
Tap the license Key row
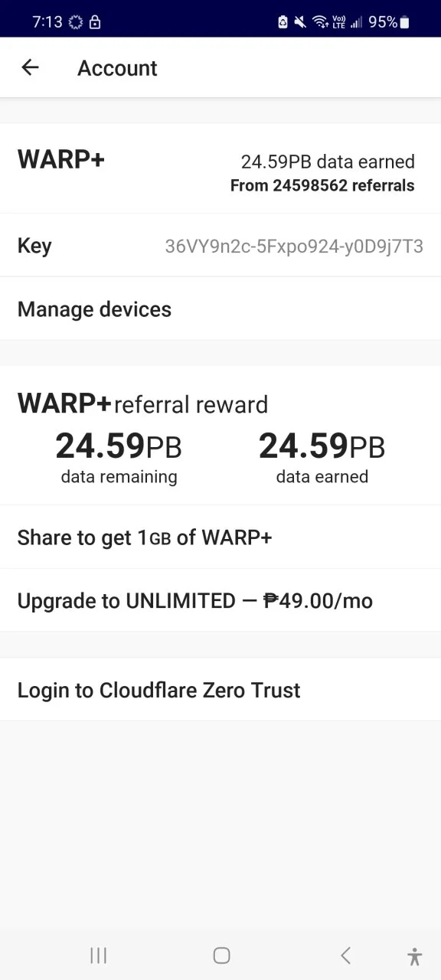click(x=220, y=246)
